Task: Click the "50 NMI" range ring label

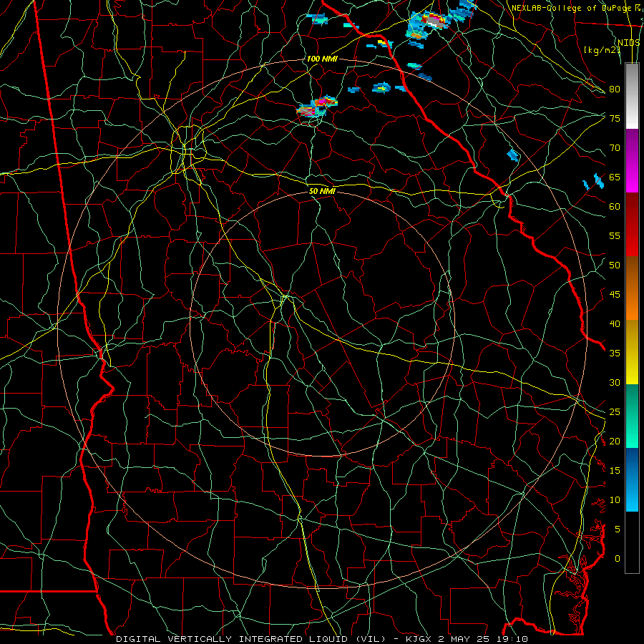Action: point(322,191)
